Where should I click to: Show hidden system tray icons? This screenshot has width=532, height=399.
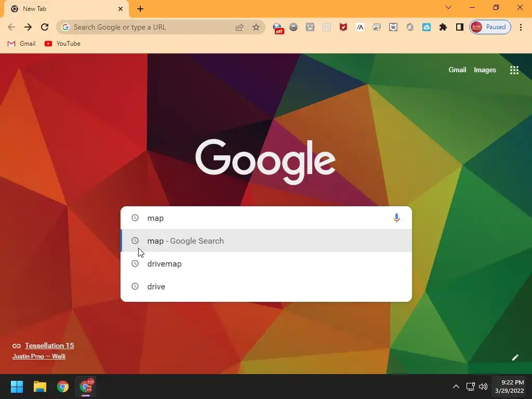point(456,387)
